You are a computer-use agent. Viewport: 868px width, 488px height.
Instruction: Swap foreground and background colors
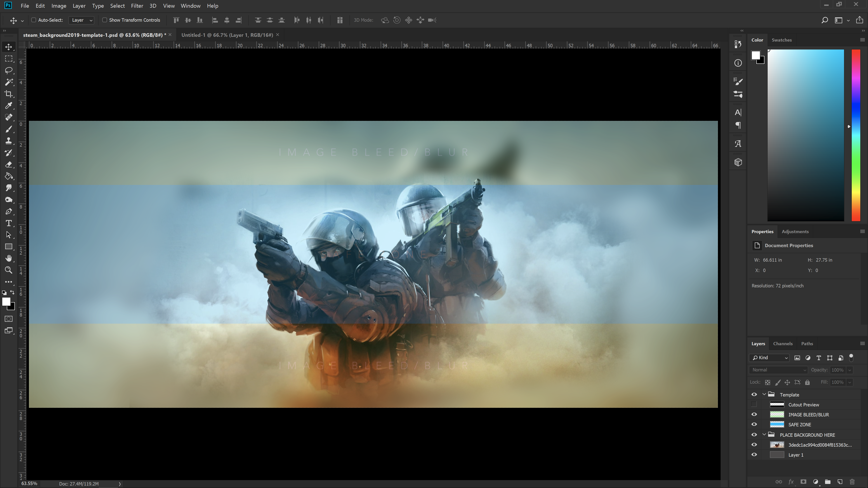12,293
